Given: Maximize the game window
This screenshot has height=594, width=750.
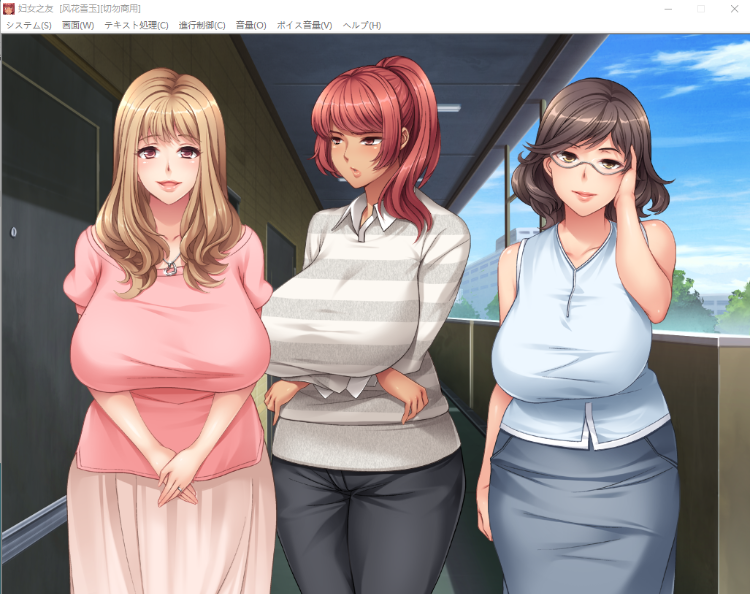Looking at the screenshot, I should 701,9.
